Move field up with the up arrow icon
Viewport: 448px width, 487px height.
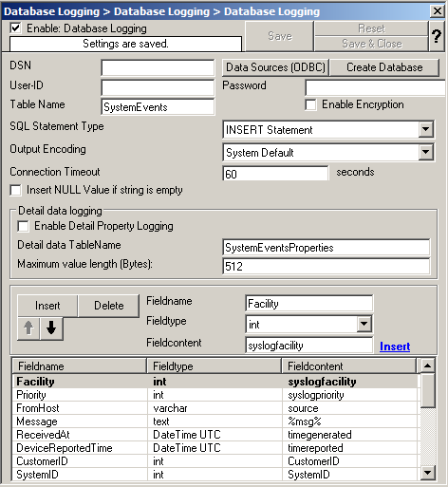pyautogui.click(x=28, y=328)
